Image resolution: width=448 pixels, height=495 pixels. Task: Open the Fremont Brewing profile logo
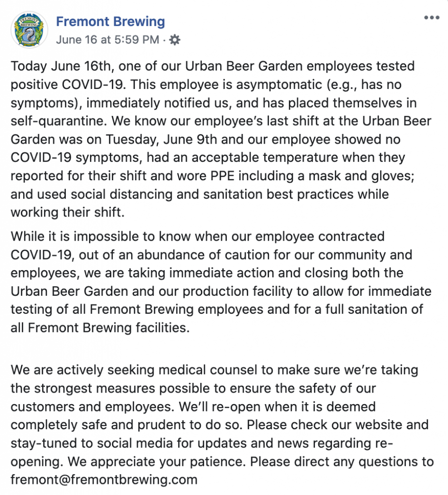pos(30,30)
